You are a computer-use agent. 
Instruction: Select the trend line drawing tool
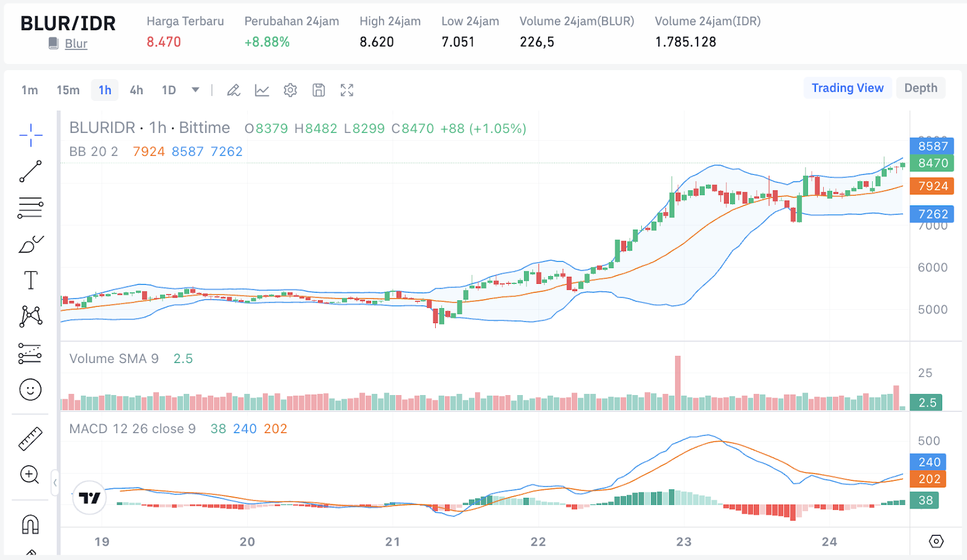coord(30,172)
